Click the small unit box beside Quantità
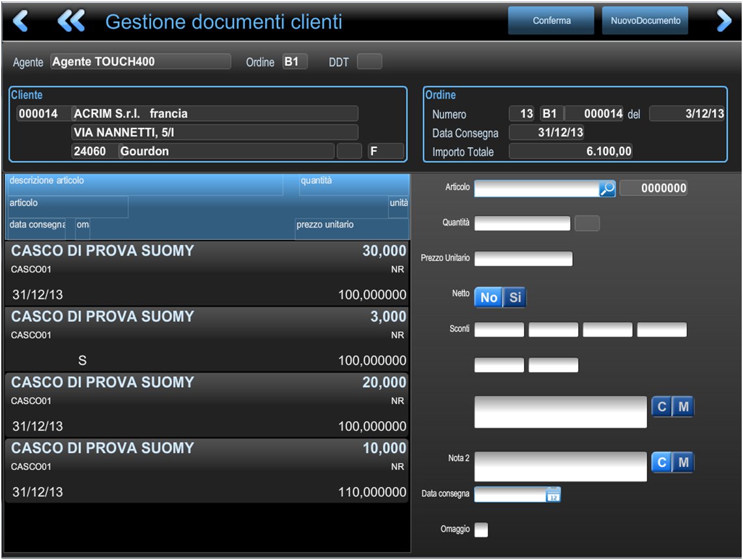 [x=587, y=223]
